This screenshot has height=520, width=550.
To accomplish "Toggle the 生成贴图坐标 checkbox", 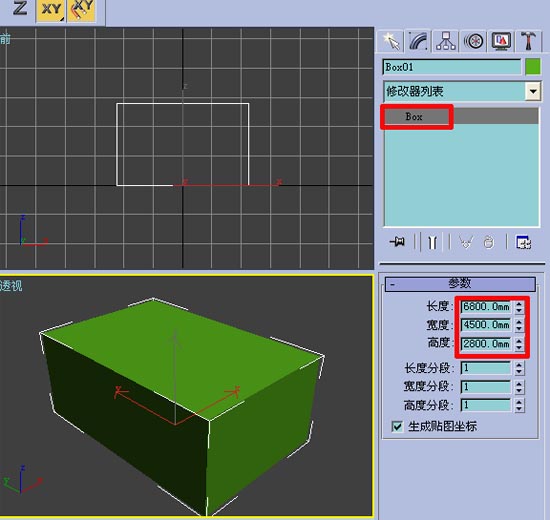I will coord(397,426).
